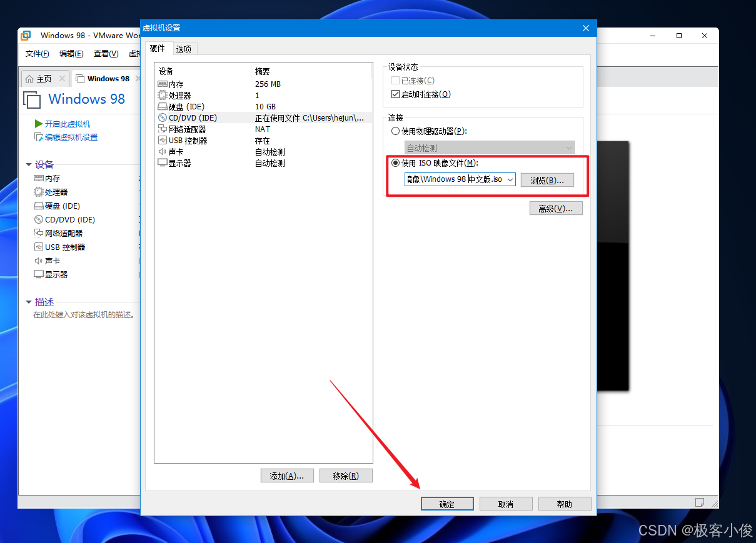Screen dimensions: 756x543
Task: Click the 编辑虚拟机设置 link
Action: pyautogui.click(x=71, y=137)
